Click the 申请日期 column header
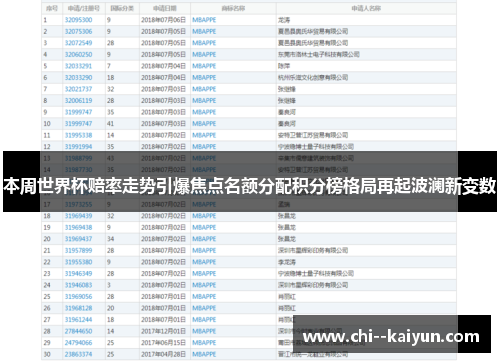This screenshot has height=362, width=500. (x=165, y=8)
